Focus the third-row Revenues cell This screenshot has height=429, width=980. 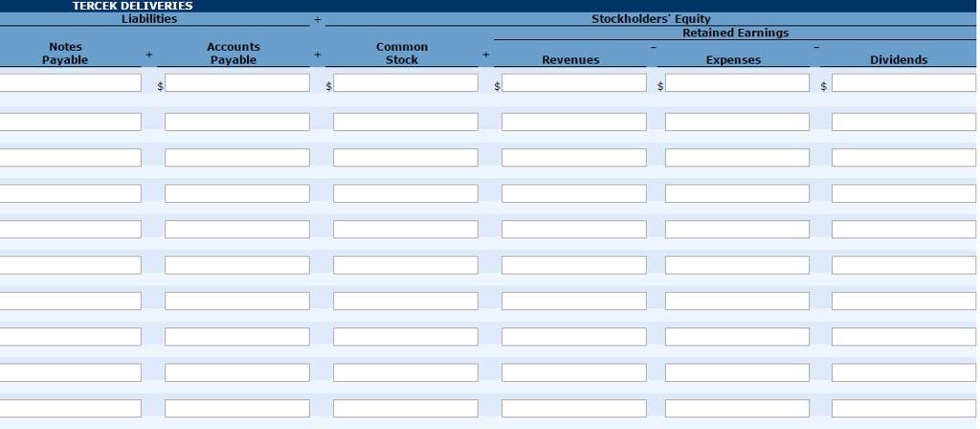click(x=574, y=158)
